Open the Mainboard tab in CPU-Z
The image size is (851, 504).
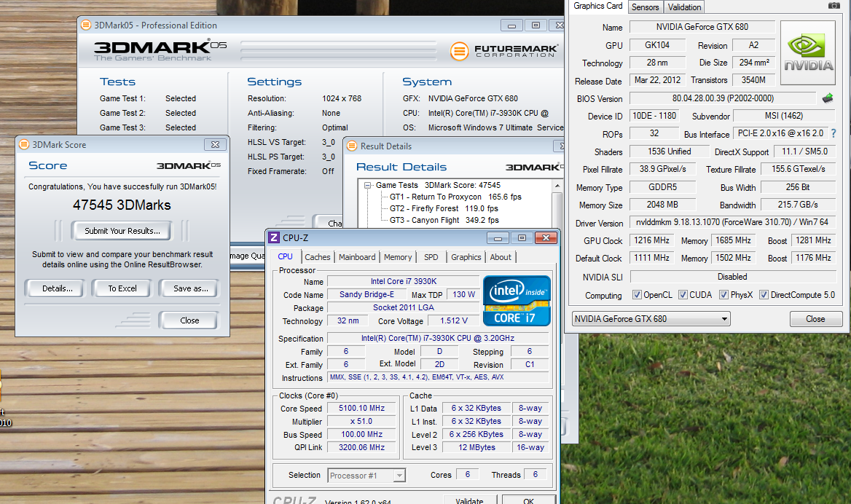356,257
